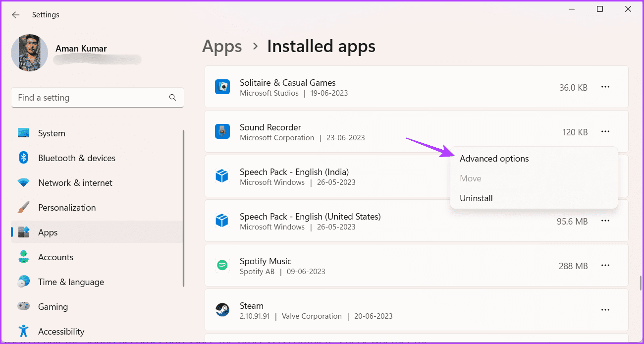Click the Accessibility figure icon

pos(23,331)
